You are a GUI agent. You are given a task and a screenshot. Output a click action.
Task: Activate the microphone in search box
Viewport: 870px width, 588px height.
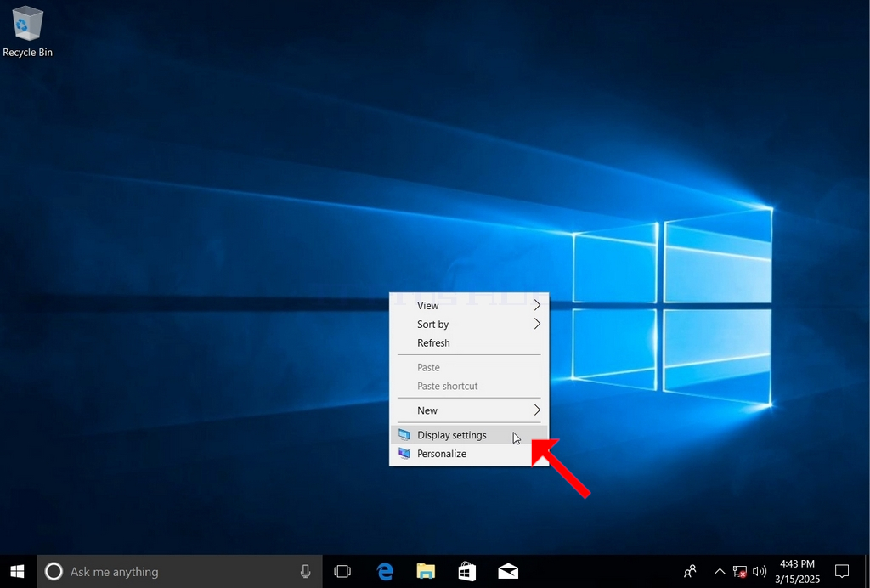(x=305, y=571)
